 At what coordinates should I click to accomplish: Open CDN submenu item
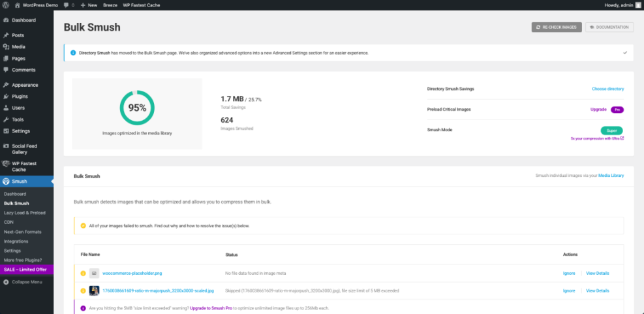click(8, 223)
